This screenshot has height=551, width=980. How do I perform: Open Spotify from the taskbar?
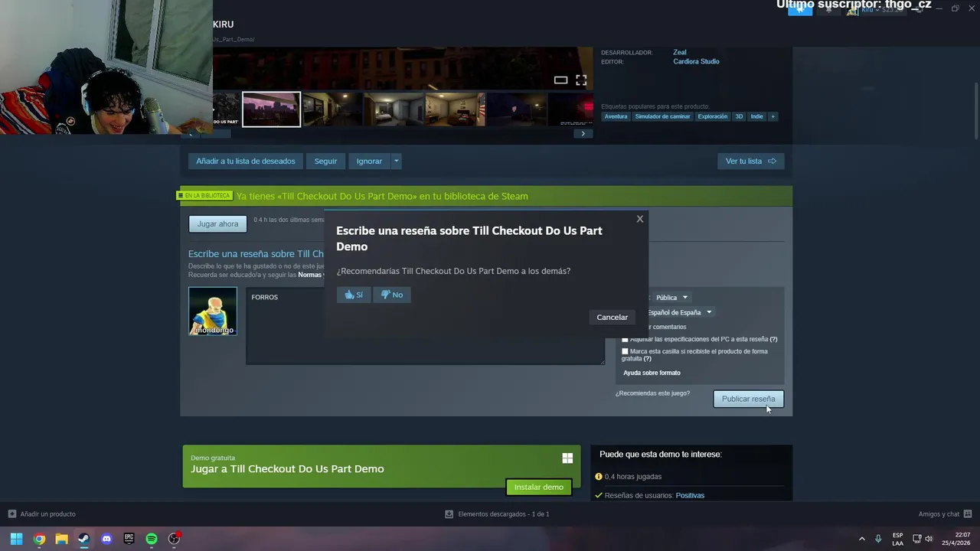[152, 539]
